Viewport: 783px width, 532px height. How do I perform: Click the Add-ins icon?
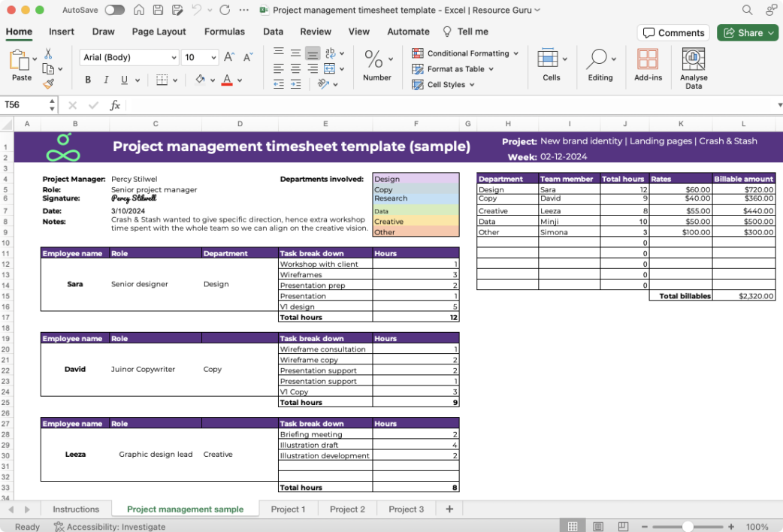coord(648,65)
